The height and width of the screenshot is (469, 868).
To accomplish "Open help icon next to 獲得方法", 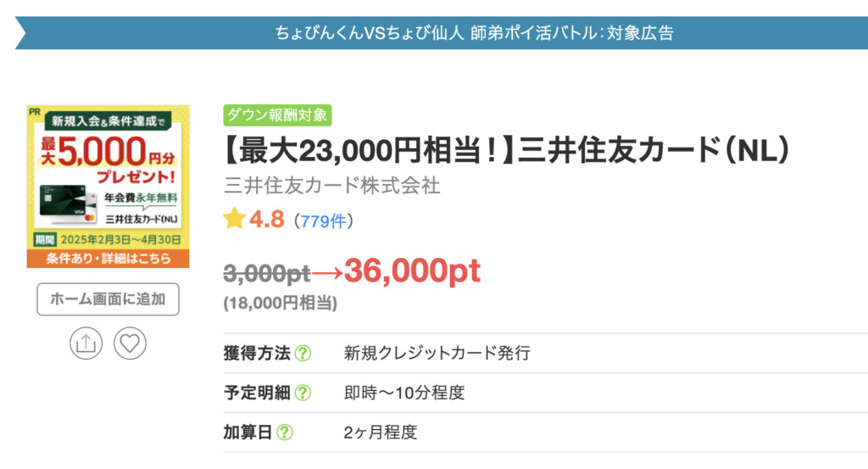I will (303, 354).
